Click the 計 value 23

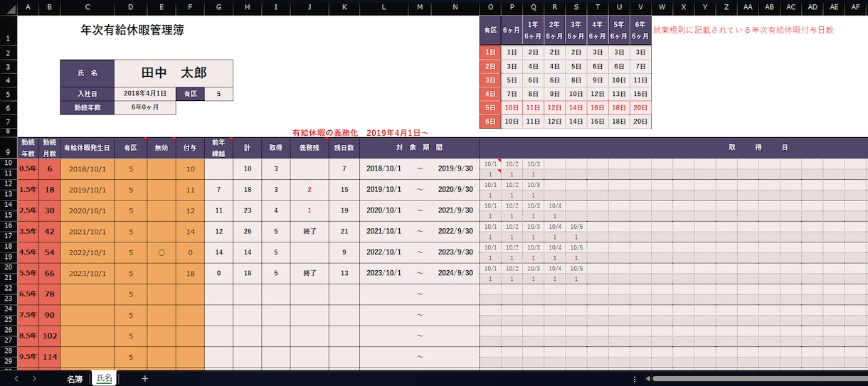pyautogui.click(x=248, y=210)
